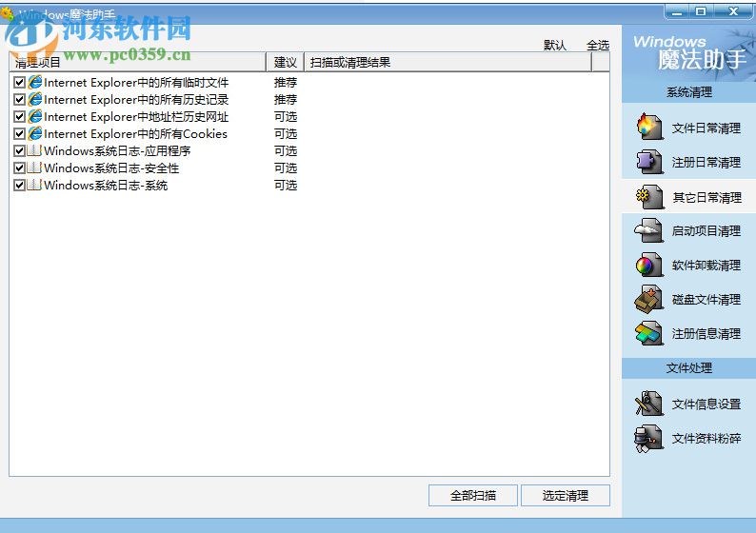The width and height of the screenshot is (756, 533).
Task: Toggle checkbox for Windows系统日志-应用程序
Action: point(19,150)
